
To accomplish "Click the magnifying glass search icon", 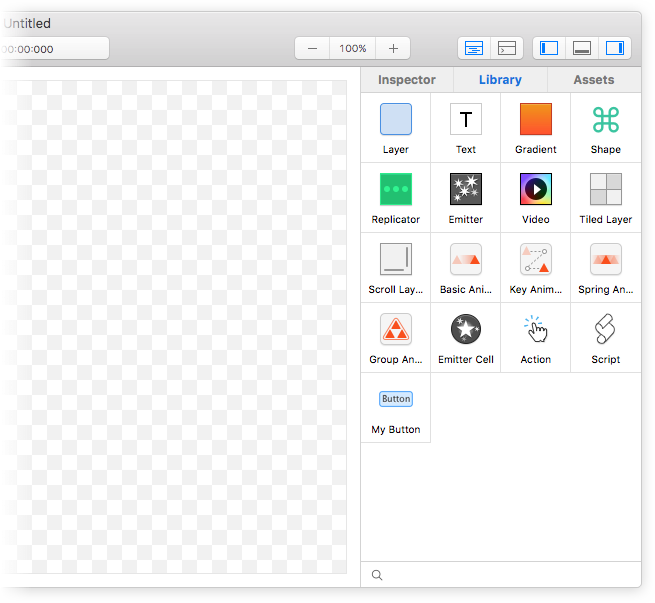I will 377,575.
